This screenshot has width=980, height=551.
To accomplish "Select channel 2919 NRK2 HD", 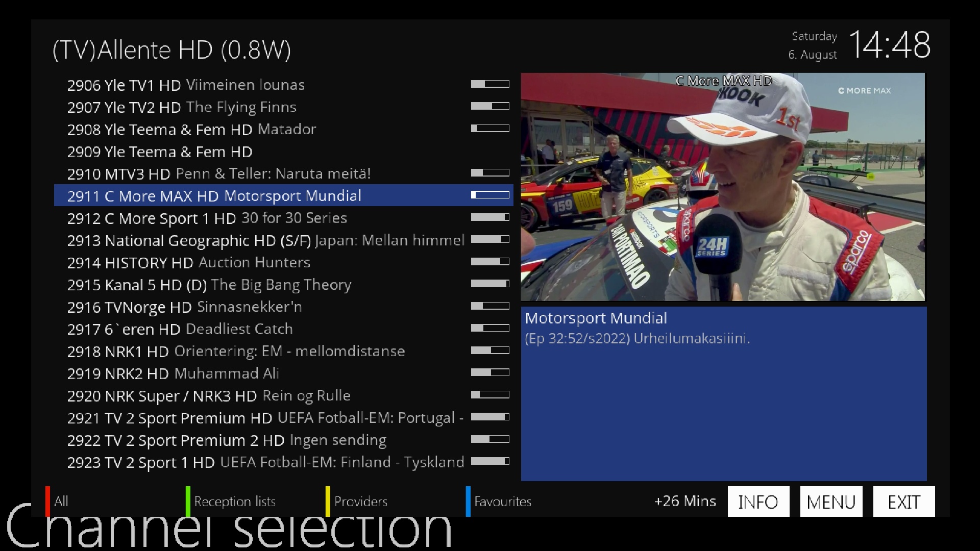I will [x=283, y=373].
